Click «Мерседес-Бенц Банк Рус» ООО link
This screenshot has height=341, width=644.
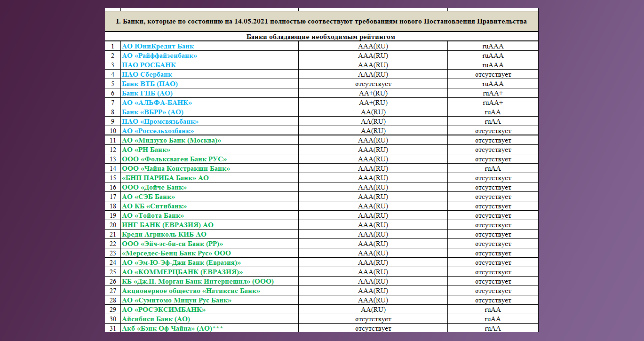(176, 253)
